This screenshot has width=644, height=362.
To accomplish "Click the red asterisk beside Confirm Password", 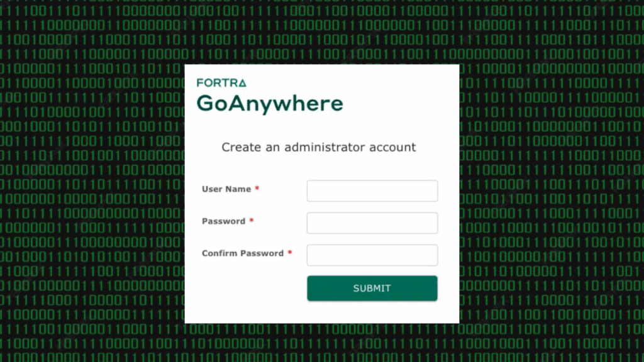I will pos(290,253).
